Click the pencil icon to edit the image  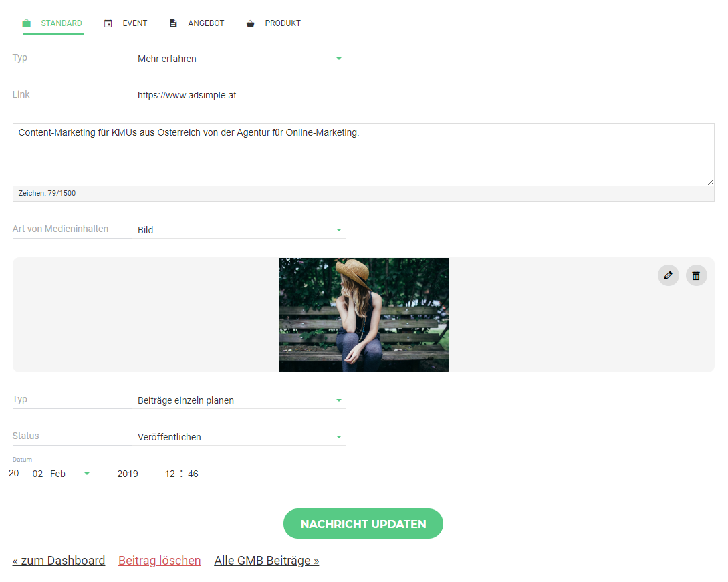668,275
